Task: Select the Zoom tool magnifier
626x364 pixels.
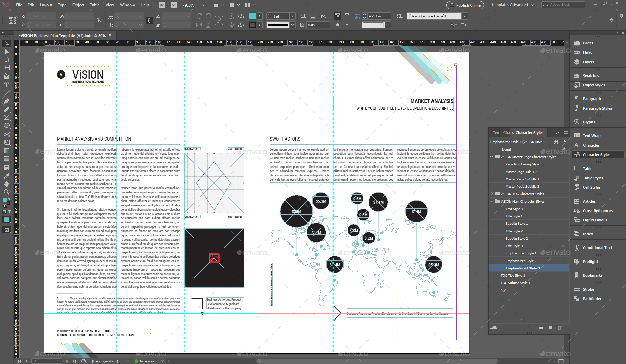Action: (6, 192)
